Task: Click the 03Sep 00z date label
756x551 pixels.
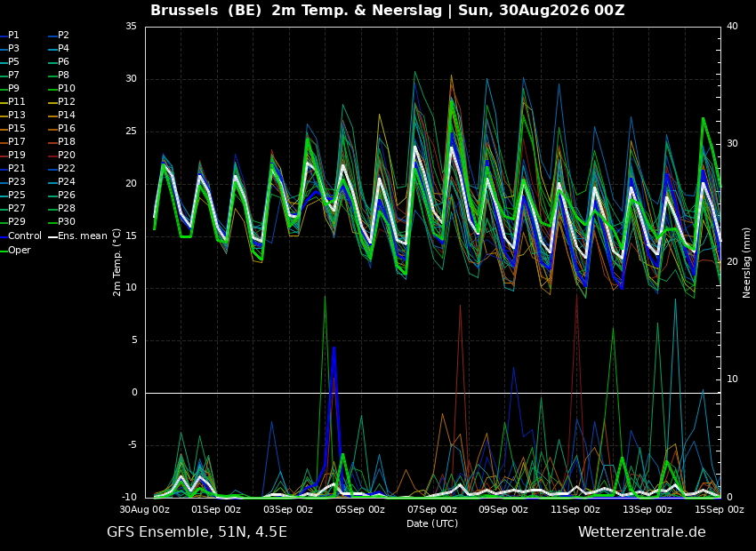Action: [288, 509]
